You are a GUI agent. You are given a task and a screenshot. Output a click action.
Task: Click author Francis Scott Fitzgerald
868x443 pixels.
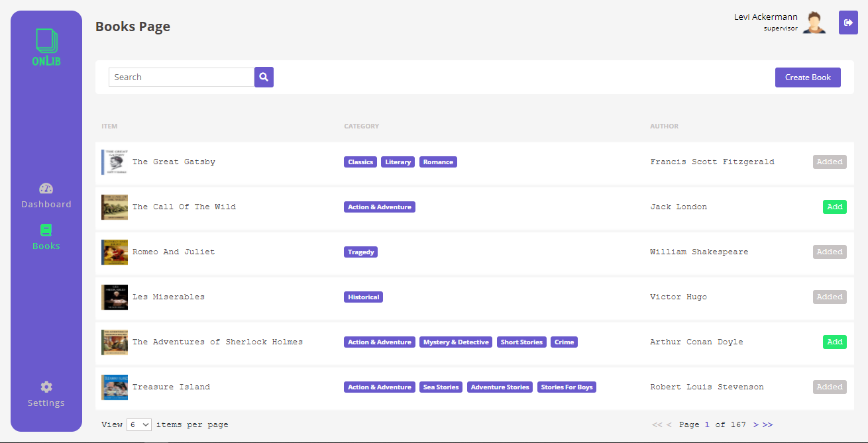click(x=712, y=162)
